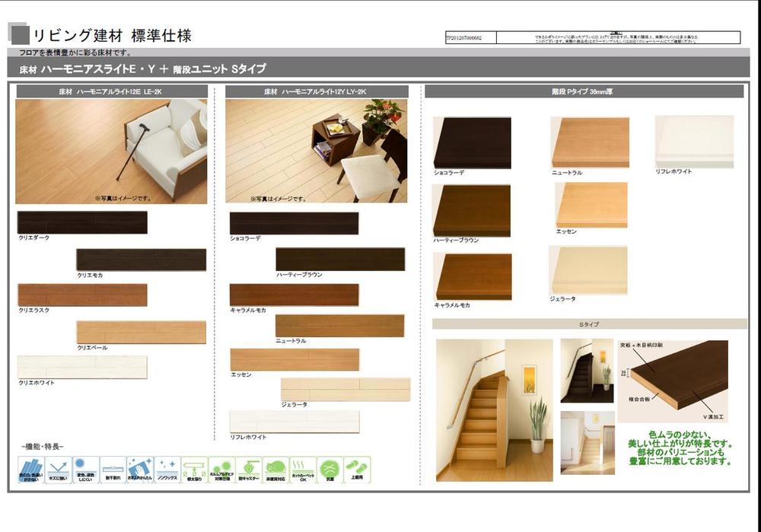
Task: Pick the クリエダーク floor color swatch
Action: tap(81, 222)
